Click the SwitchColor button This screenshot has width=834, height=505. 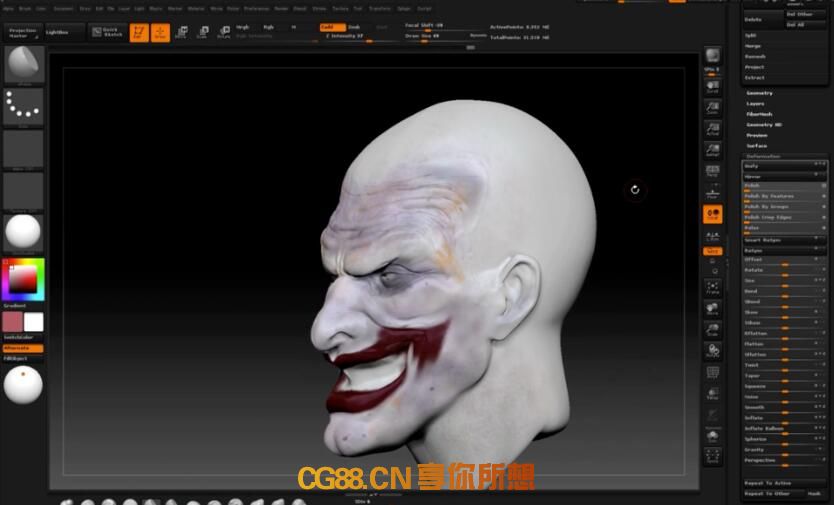23,337
